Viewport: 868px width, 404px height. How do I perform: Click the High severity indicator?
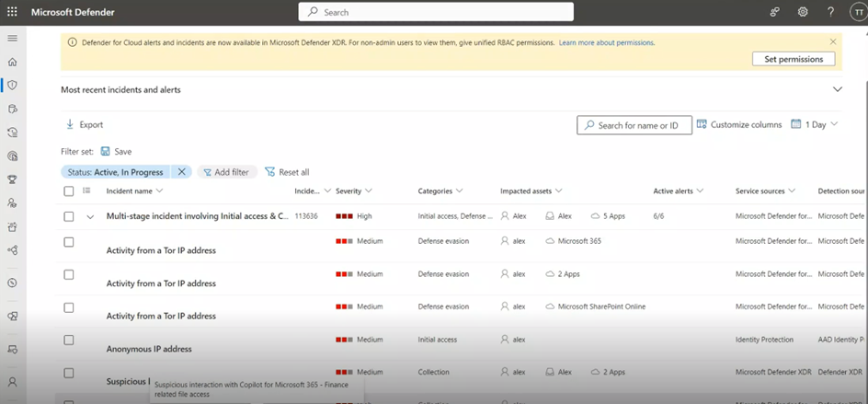pyautogui.click(x=354, y=216)
